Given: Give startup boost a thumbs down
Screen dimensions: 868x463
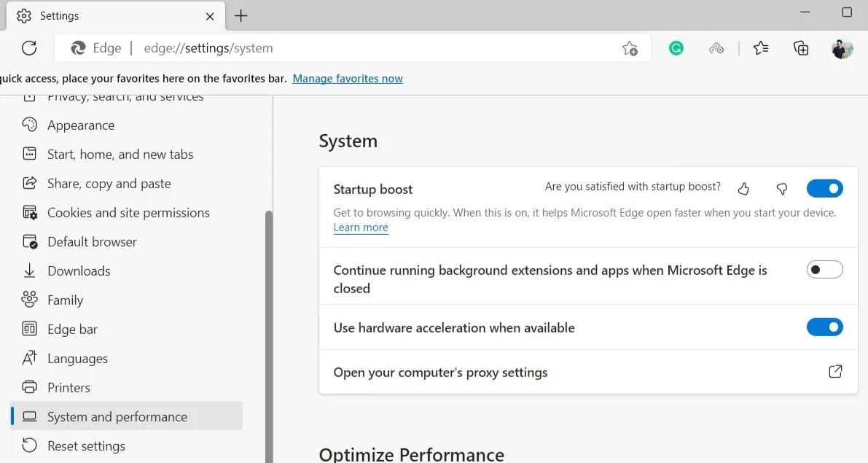Looking at the screenshot, I should [x=781, y=188].
